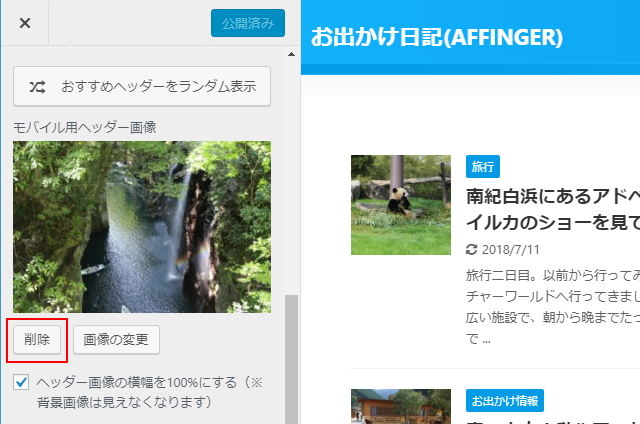This screenshot has width=640, height=424.
Task: Open the site title お出かけ日記(AFFINGER)
Action: tap(437, 37)
